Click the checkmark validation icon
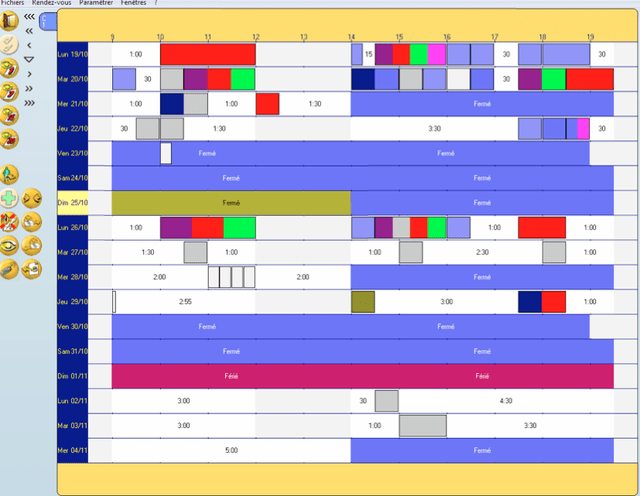Viewport: 640px width, 496px height. click(10, 44)
